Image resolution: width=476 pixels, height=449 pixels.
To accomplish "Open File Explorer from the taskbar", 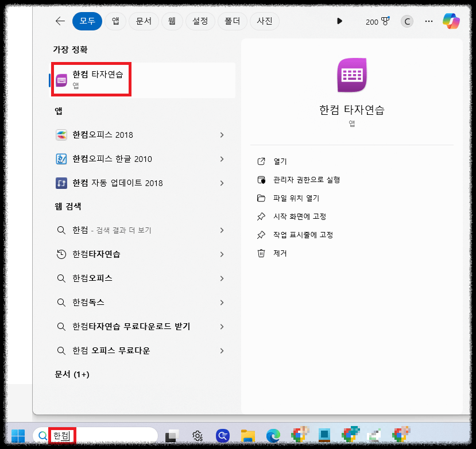I will point(247,435).
